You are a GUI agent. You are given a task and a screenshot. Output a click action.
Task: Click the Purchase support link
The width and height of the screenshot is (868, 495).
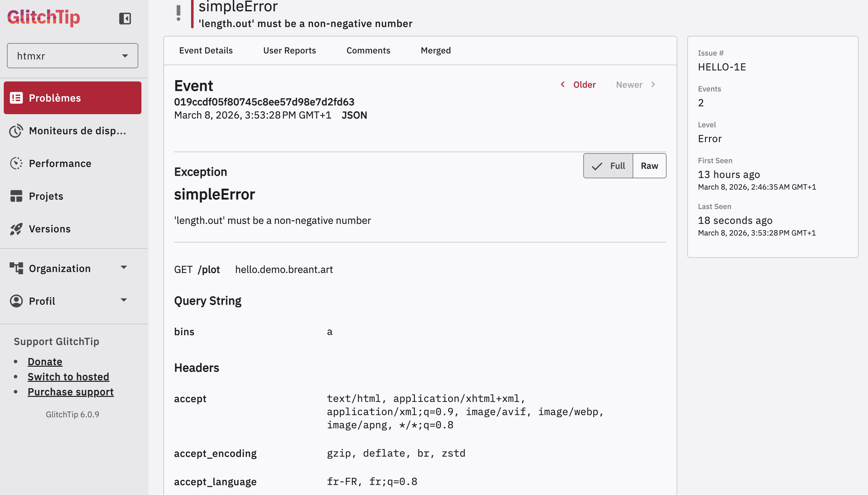(71, 391)
